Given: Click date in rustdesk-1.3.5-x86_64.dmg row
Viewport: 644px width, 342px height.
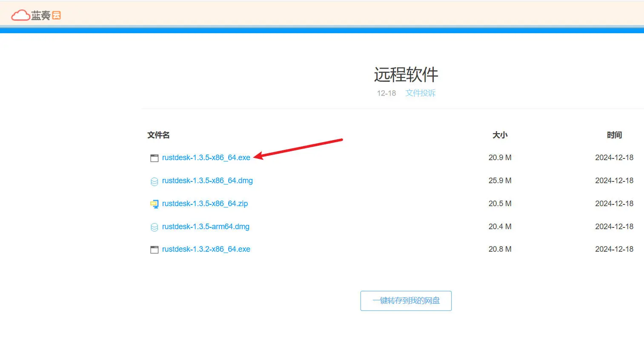Looking at the screenshot, I should tap(614, 181).
